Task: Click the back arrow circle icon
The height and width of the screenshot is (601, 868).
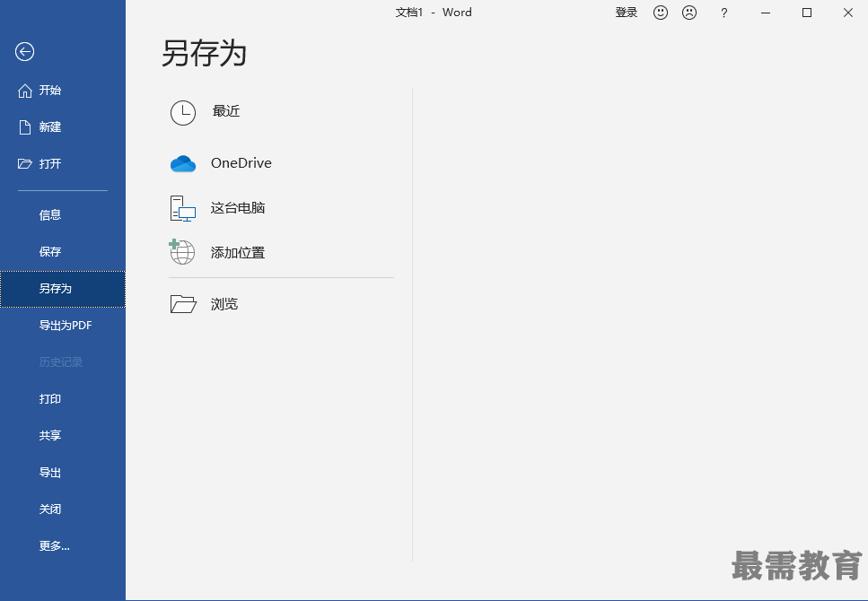Action: click(x=24, y=52)
